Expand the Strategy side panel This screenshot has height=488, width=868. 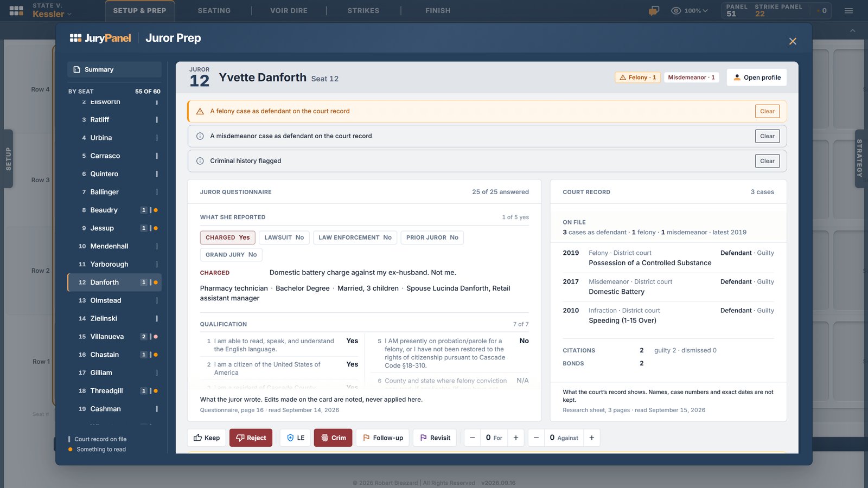point(859,158)
